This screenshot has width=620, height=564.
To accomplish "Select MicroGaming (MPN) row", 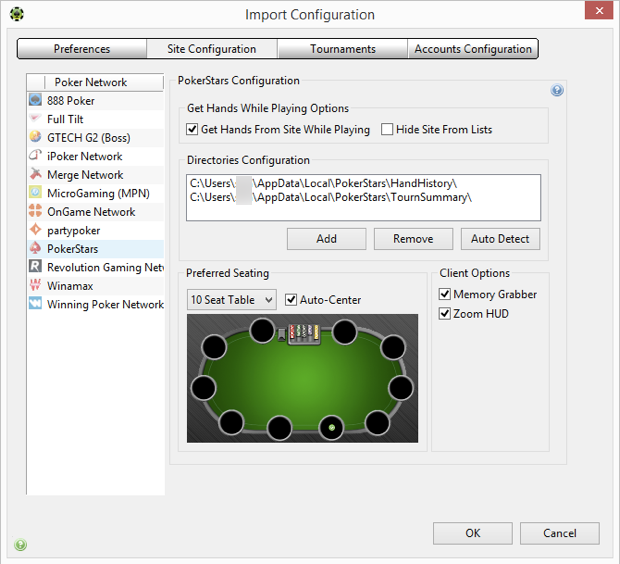I will point(96,193).
